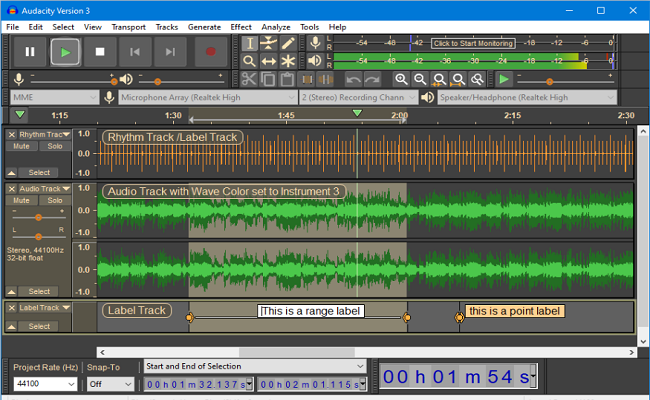Select the Draw (pencil) tool
This screenshot has height=400, width=650.
pos(288,43)
